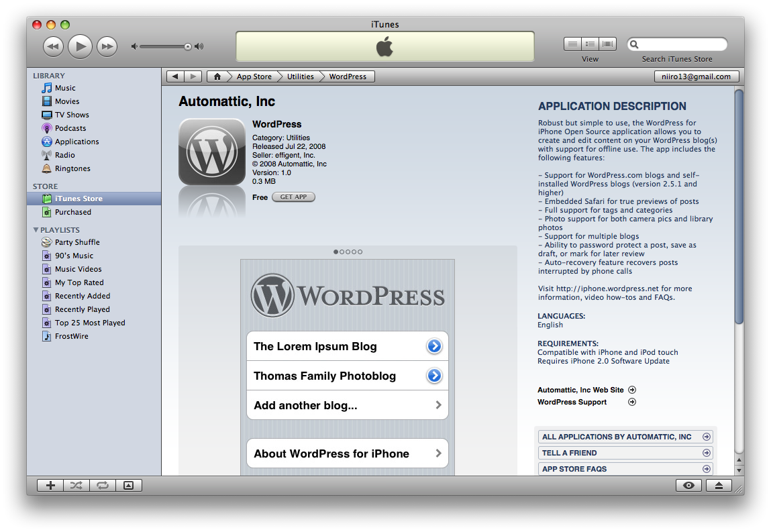Select first screenshot page dot
This screenshot has width=771, height=532.
point(336,252)
